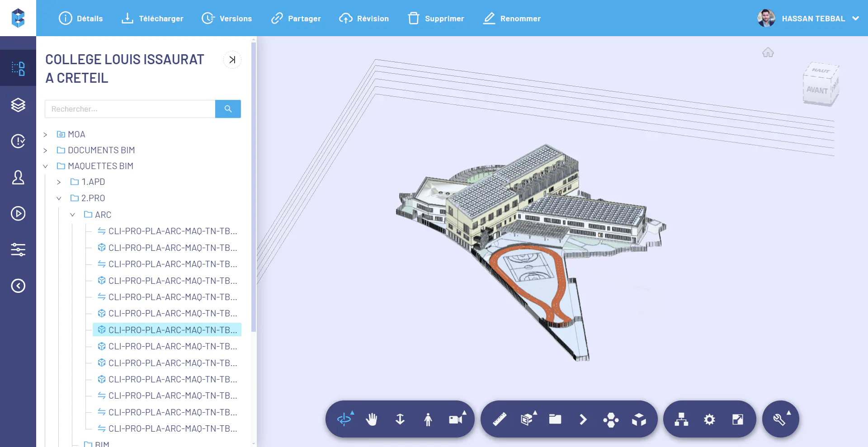This screenshot has height=447, width=868.
Task: Open viewer Settings gear
Action: (x=709, y=419)
